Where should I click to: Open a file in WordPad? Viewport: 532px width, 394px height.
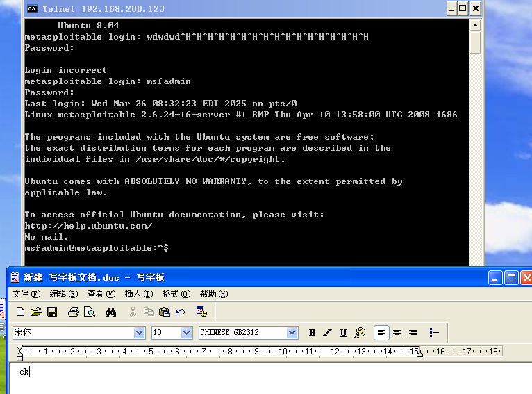[36, 312]
